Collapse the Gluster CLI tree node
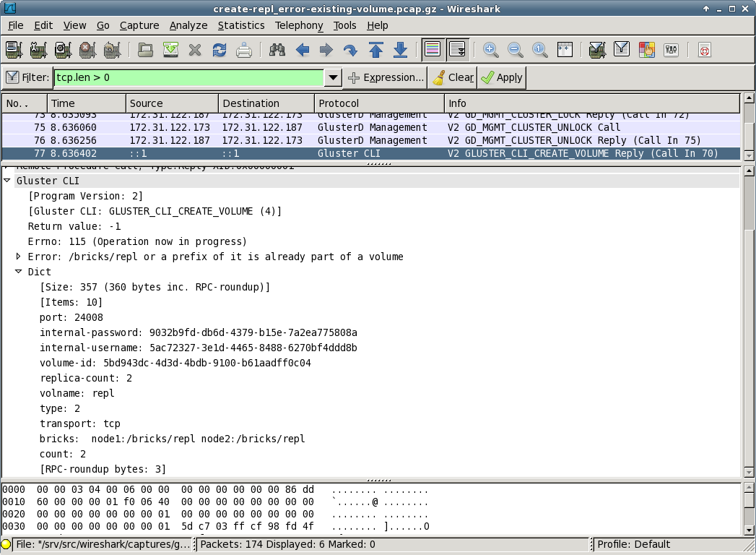 [x=7, y=181]
